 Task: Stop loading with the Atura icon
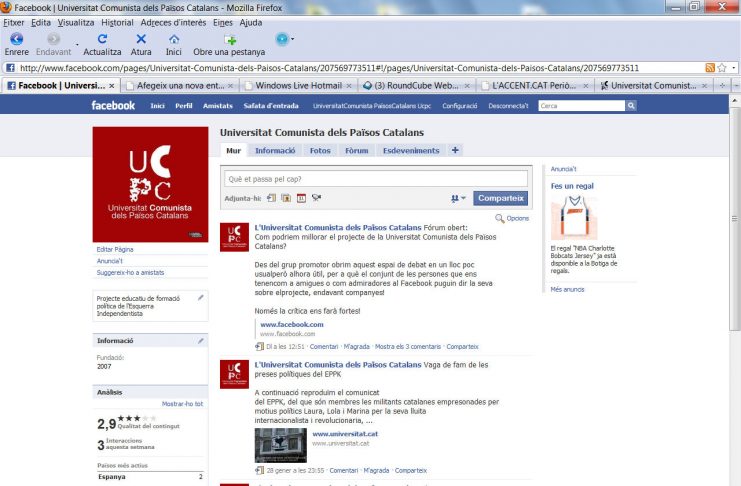click(x=141, y=39)
